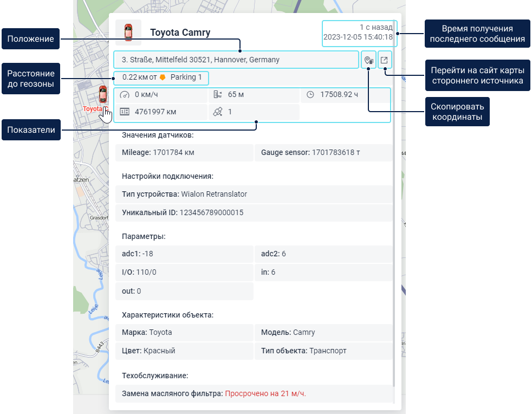Click the adc1: -18 parameter
Screen dimensions: 532x414
pos(184,254)
